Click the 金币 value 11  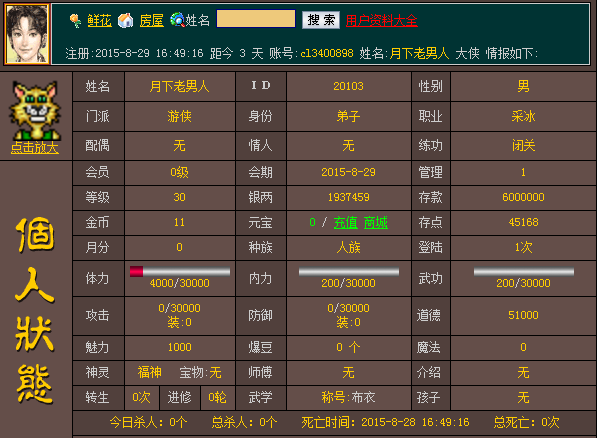coord(179,222)
